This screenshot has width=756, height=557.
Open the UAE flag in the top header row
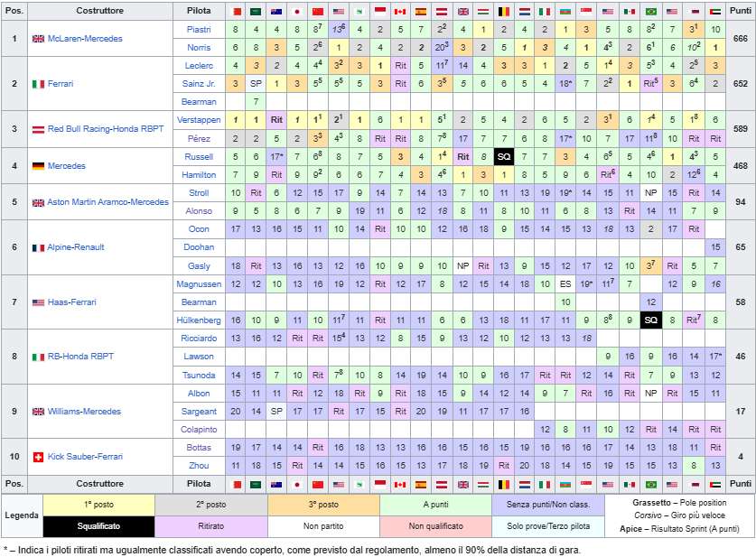click(x=715, y=11)
